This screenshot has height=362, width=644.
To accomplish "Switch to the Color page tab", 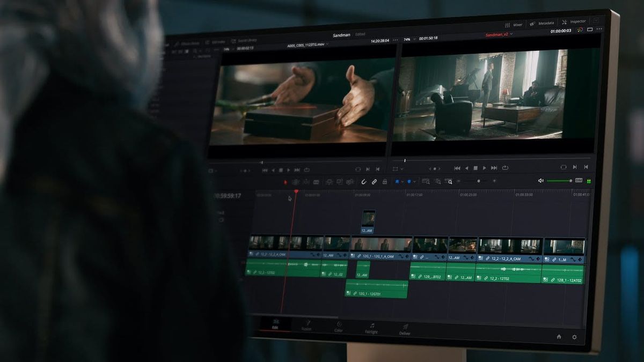I will tap(339, 327).
